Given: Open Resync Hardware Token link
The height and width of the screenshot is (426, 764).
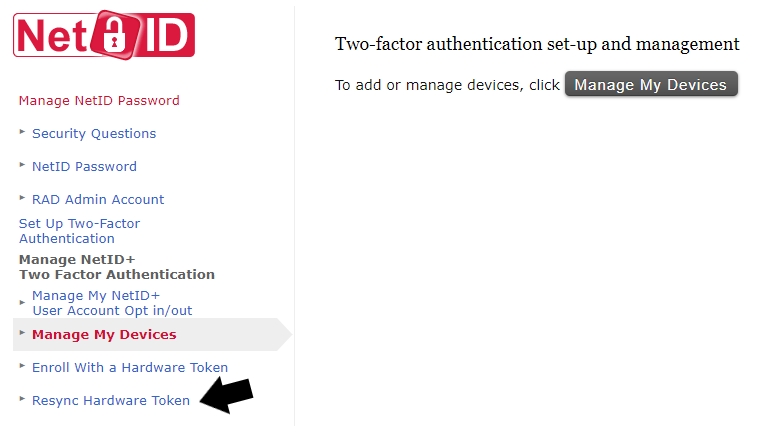Looking at the screenshot, I should (x=111, y=400).
